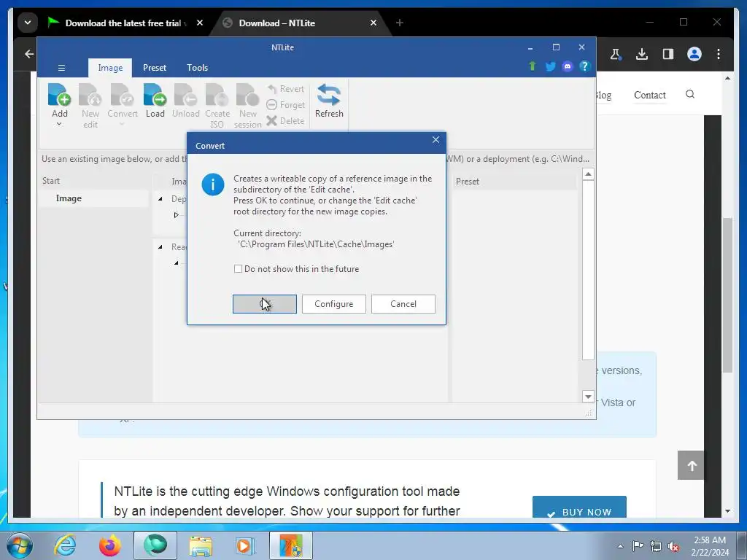Viewport: 747px width, 560px height.
Task: Switch to the Tools ribbon tab
Action: point(197,68)
